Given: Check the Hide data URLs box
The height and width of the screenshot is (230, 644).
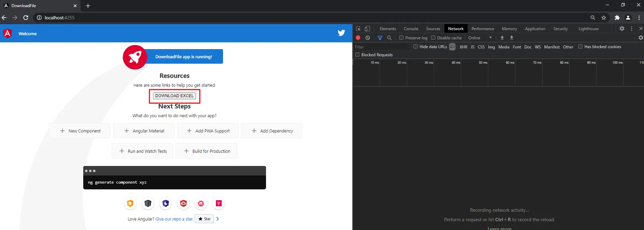Looking at the screenshot, I should [415, 46].
